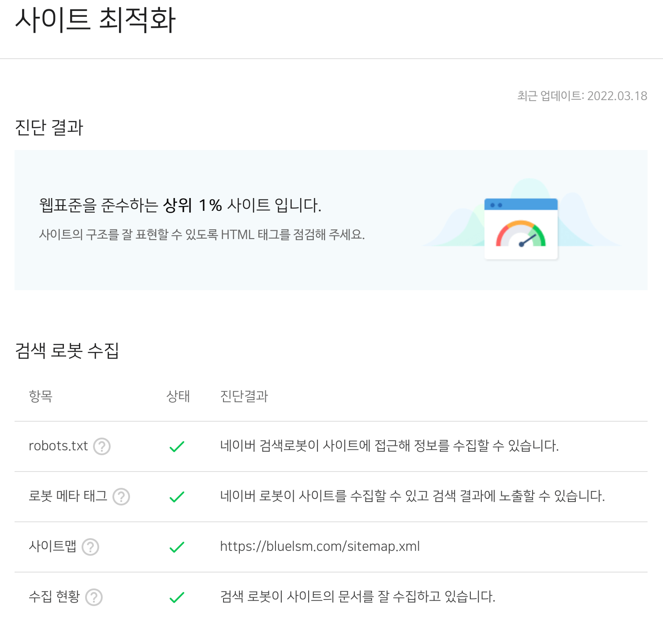The height and width of the screenshot is (644, 663).
Task: Click the 진단결과 column header
Action: click(244, 396)
